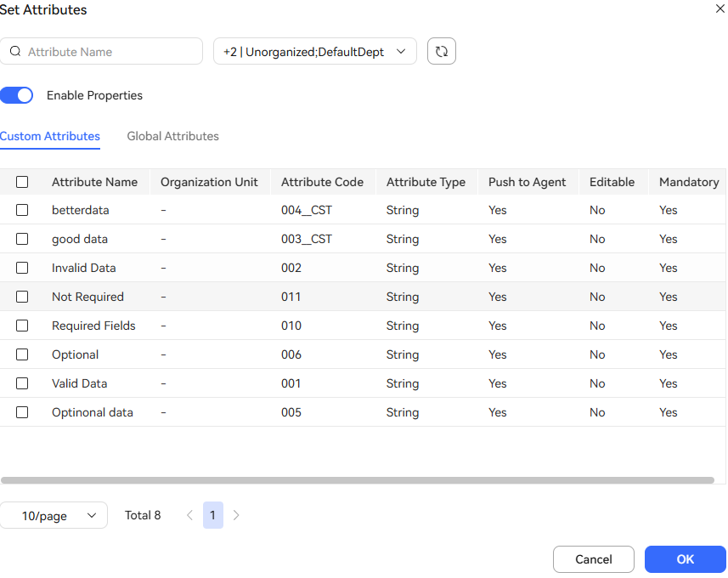Focus the Attribute Name search field
The height and width of the screenshot is (578, 728).
coord(110,52)
